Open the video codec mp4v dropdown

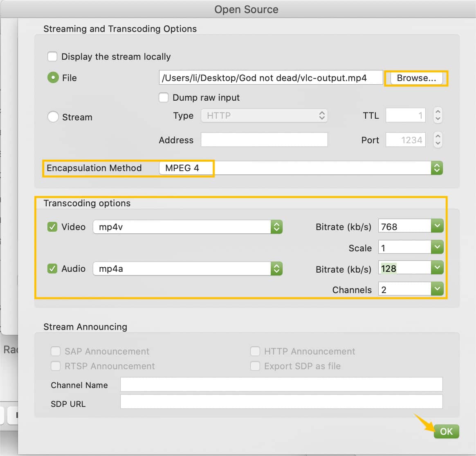276,227
